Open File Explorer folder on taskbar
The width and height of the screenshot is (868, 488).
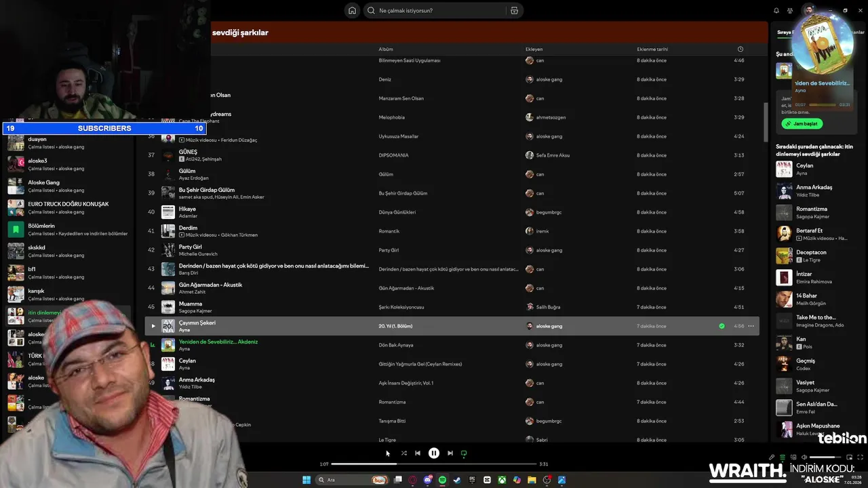tap(532, 480)
